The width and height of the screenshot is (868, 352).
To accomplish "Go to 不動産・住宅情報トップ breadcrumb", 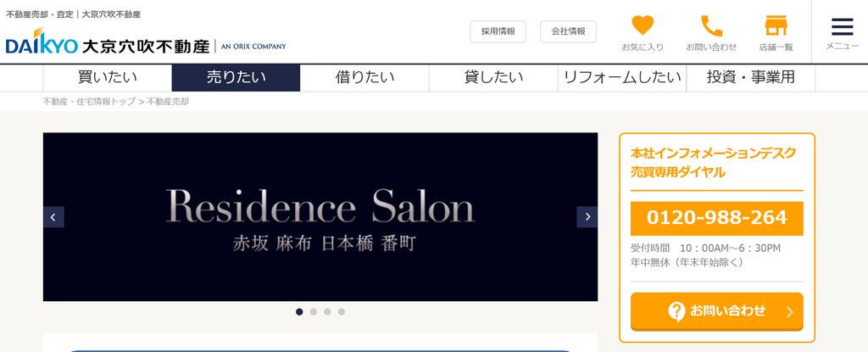I will click(89, 102).
